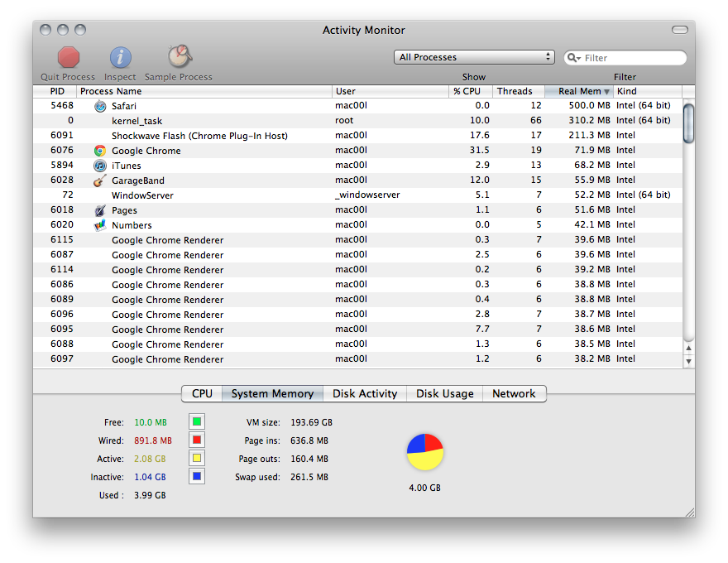Sort by Process Name column header
Screen dimensions: 728x563
click(x=204, y=91)
